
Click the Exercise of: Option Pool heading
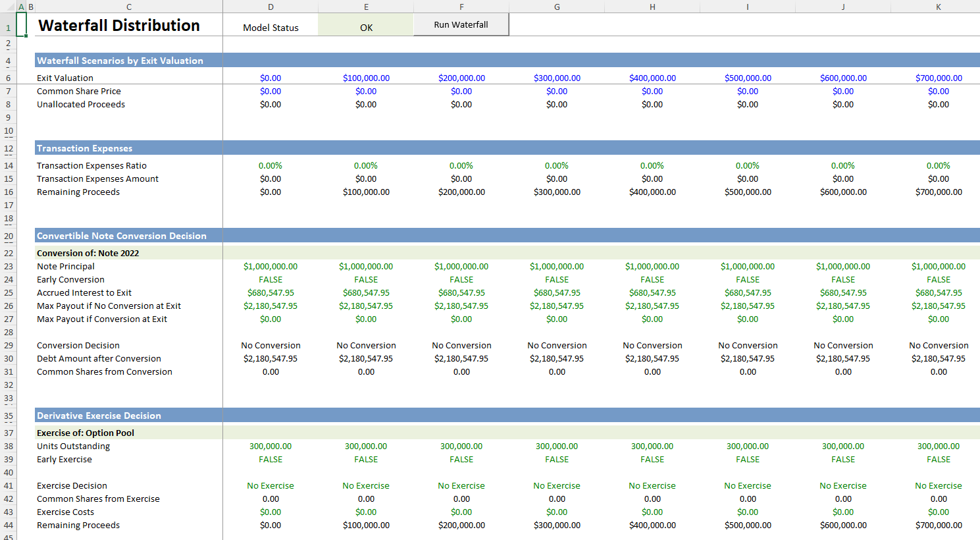[x=86, y=433]
